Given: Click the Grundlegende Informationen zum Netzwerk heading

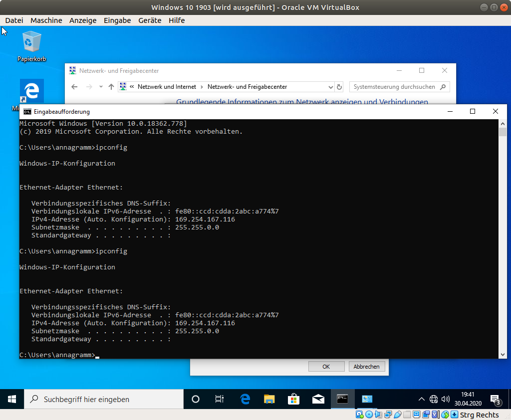Looking at the screenshot, I should (x=302, y=101).
